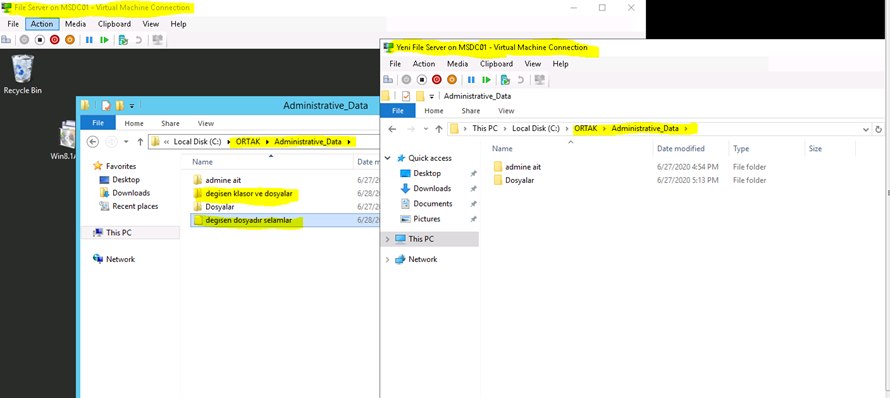This screenshot has width=890, height=398.
Task: Open Customize Quick Access Toolbar dropdown in Yeni explorer
Action: click(x=432, y=97)
